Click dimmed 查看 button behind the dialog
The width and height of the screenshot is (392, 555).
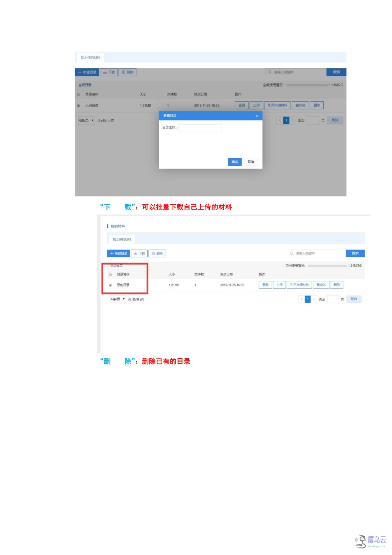coord(242,105)
